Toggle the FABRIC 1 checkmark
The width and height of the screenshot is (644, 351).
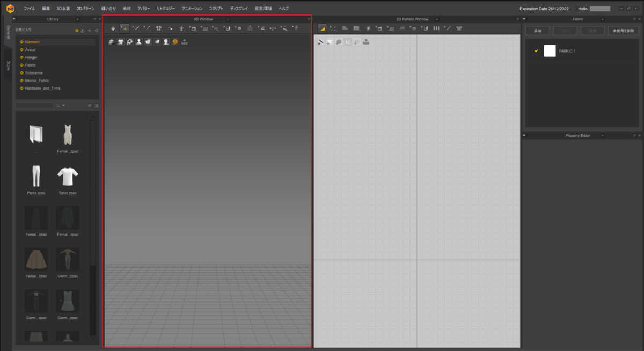[x=536, y=50]
